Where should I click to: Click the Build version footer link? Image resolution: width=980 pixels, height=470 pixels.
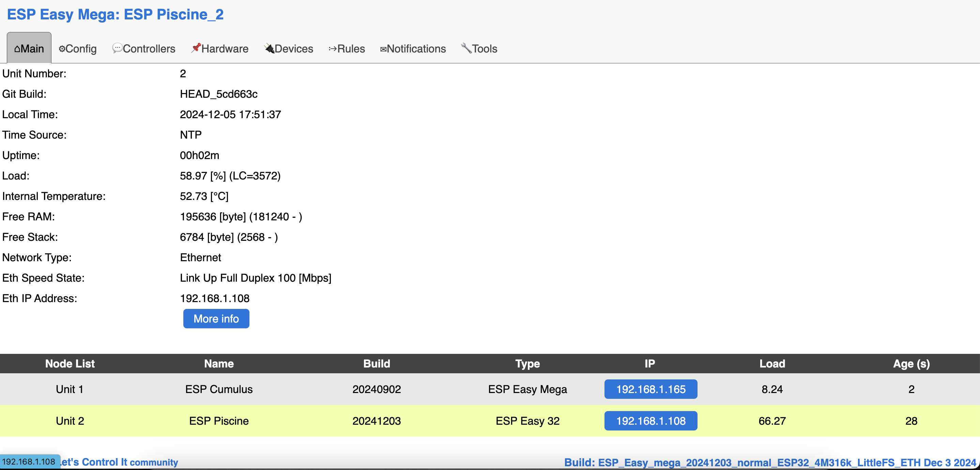pyautogui.click(x=770, y=463)
